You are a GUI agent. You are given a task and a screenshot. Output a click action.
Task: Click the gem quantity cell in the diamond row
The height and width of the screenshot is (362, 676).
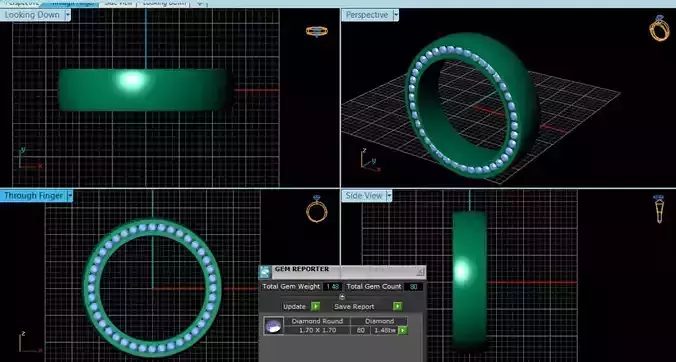(360, 331)
